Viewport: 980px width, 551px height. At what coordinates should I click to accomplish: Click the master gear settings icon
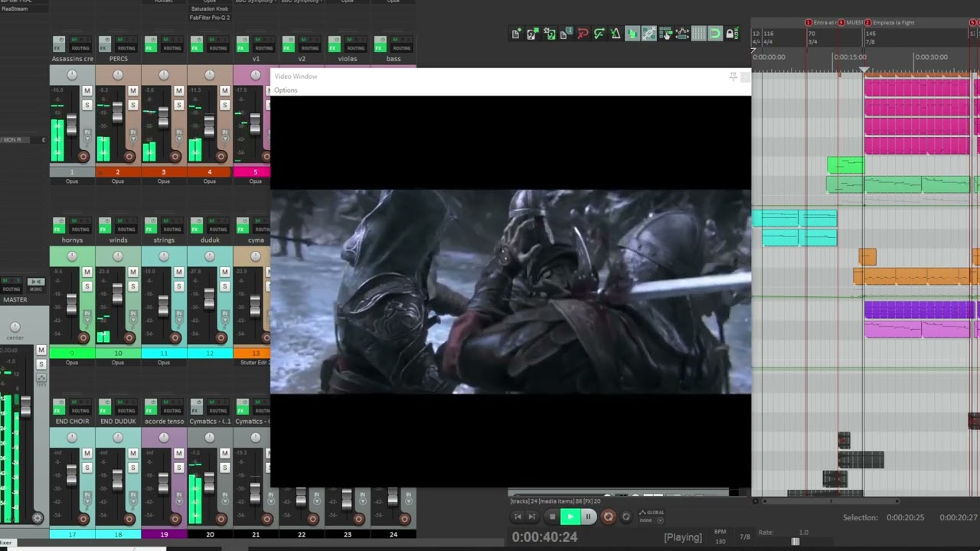point(38,518)
